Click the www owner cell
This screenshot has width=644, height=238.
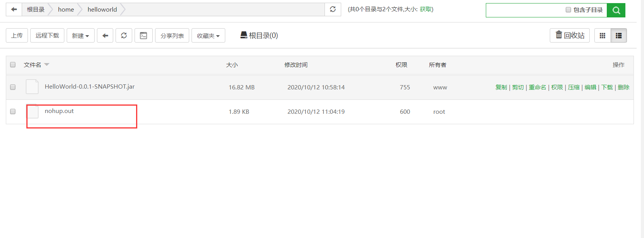440,87
